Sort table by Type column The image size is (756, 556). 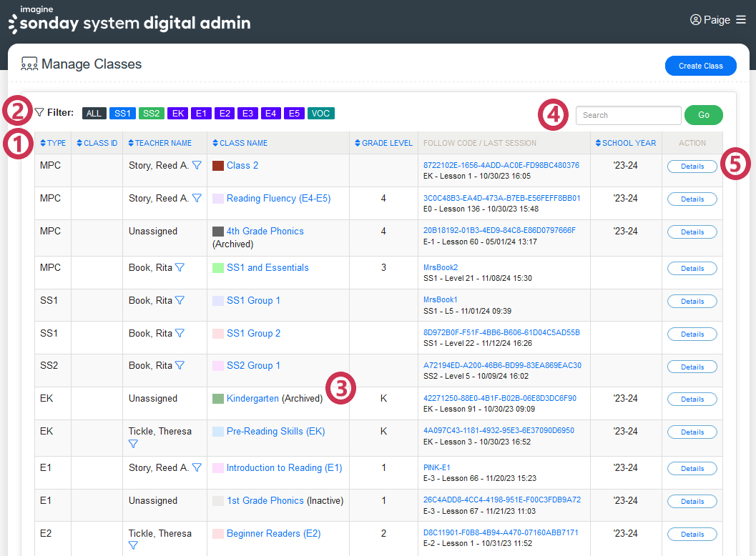coord(53,143)
